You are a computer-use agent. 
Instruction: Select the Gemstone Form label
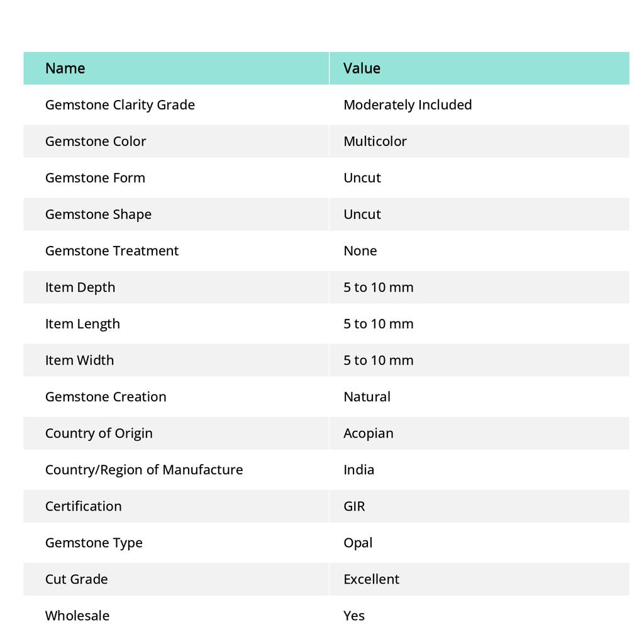tap(96, 178)
